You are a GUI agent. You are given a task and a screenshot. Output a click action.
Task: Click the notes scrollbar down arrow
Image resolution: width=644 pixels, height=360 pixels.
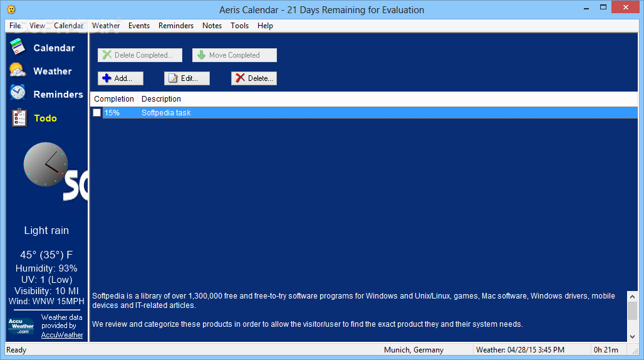click(x=633, y=336)
